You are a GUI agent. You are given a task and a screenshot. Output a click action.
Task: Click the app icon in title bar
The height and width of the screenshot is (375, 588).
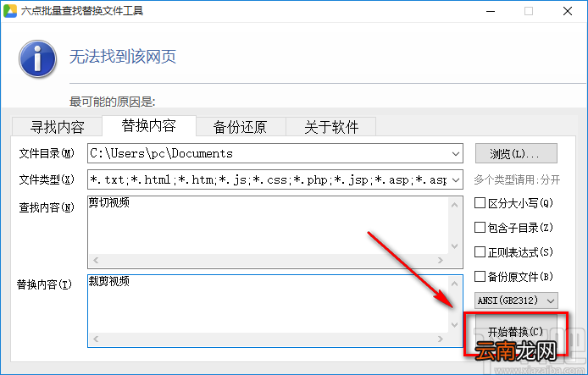10,11
